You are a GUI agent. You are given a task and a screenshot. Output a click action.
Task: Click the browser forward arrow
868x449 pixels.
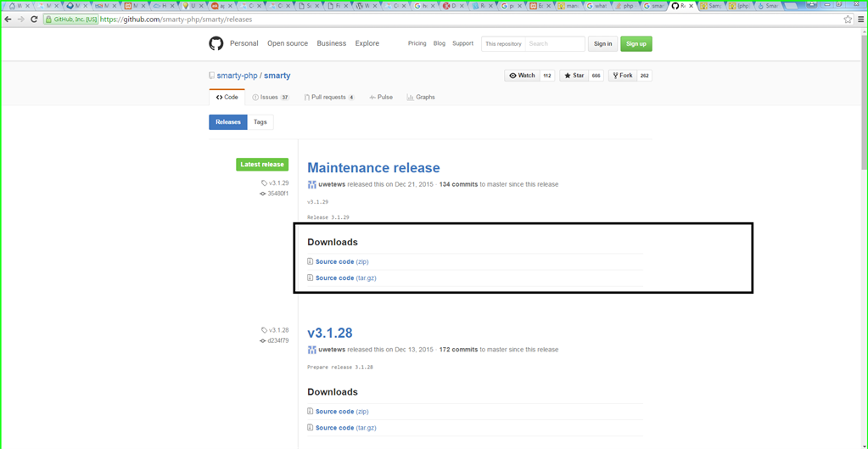21,19
